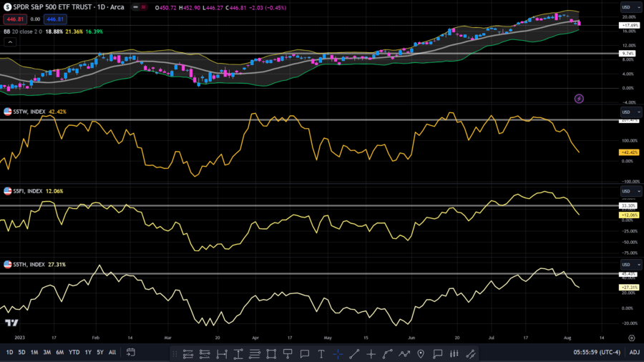Viewport: 644px width, 362px height.
Task: Choose the first multi-line position tool
Action: [188, 353]
